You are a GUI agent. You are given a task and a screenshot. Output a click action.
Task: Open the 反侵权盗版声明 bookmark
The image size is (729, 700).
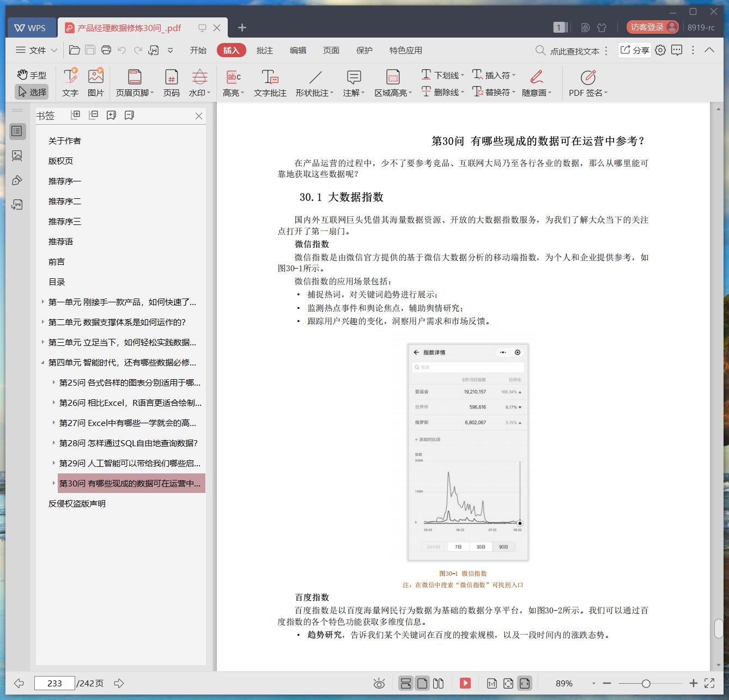(x=77, y=503)
